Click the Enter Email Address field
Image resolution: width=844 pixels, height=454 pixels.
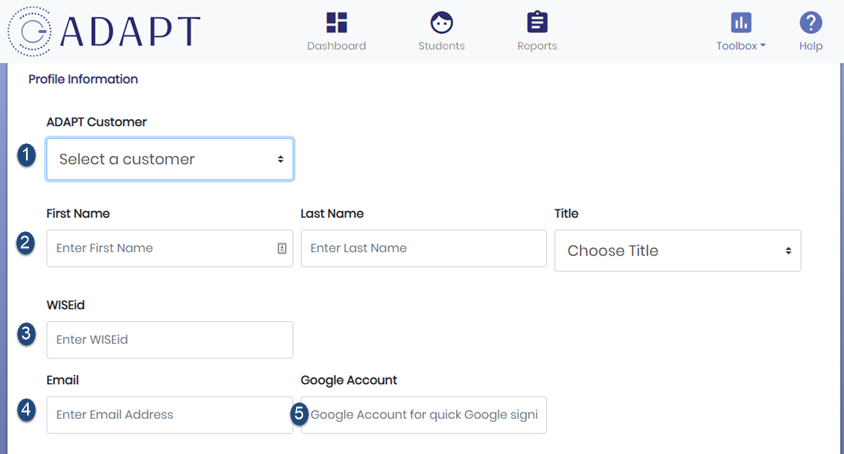click(x=170, y=415)
